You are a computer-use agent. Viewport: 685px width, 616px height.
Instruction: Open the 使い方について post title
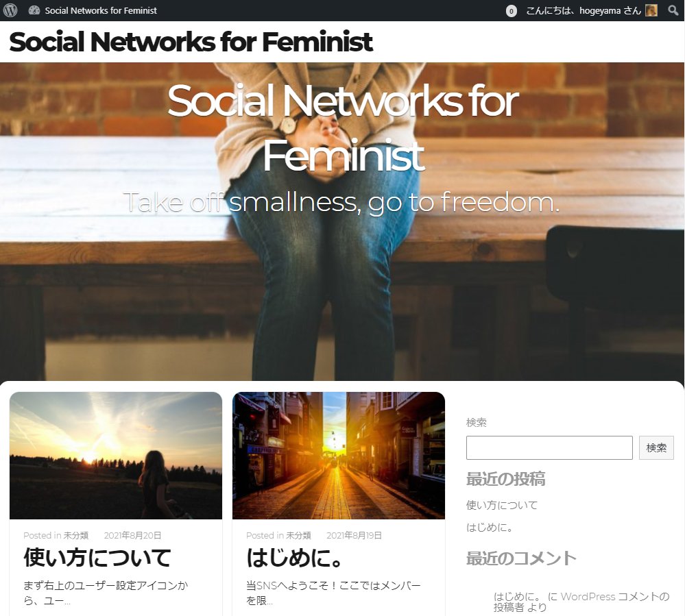[97, 558]
